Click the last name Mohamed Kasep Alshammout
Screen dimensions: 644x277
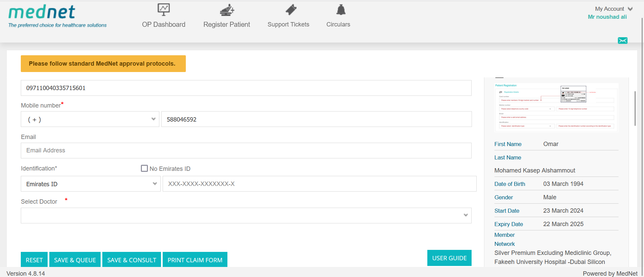point(535,170)
